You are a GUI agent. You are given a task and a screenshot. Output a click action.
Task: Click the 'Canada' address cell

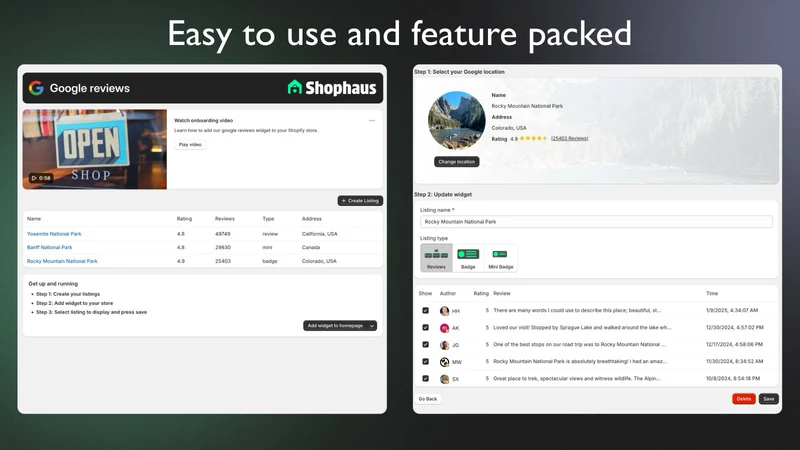(311, 247)
